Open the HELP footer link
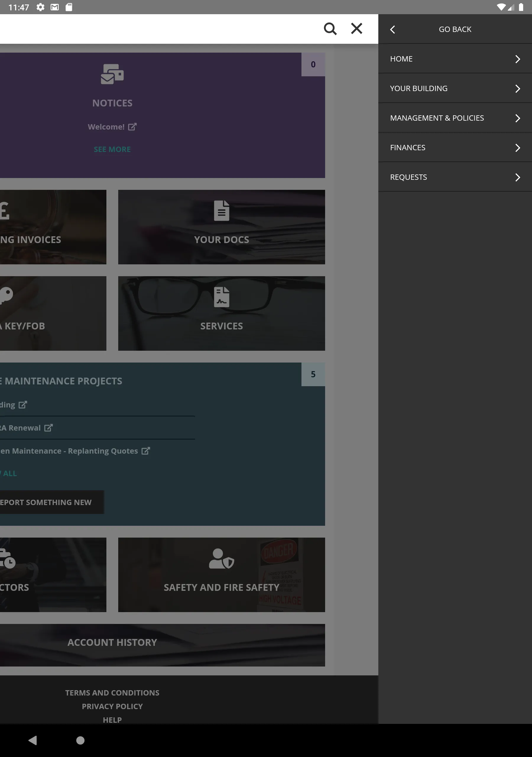This screenshot has height=757, width=532. [112, 720]
